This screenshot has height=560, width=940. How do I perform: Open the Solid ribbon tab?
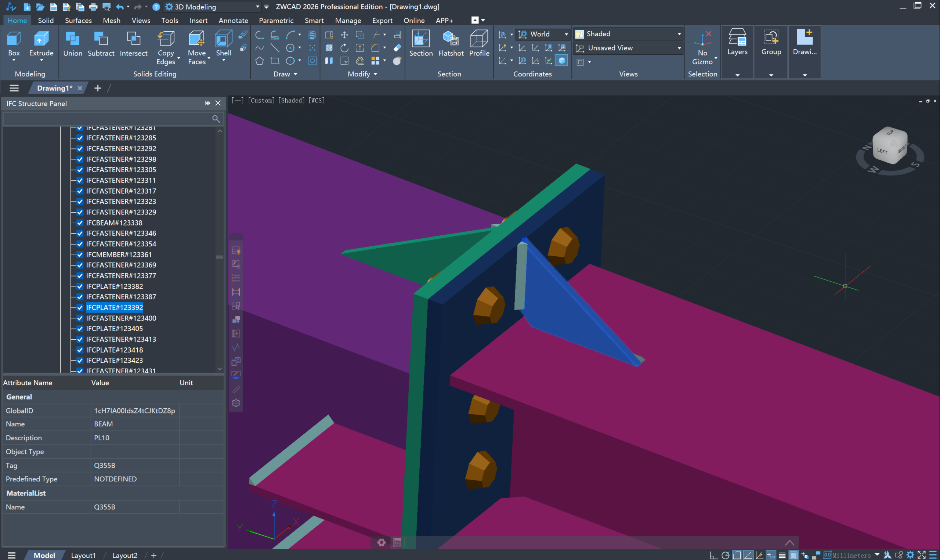(46, 20)
